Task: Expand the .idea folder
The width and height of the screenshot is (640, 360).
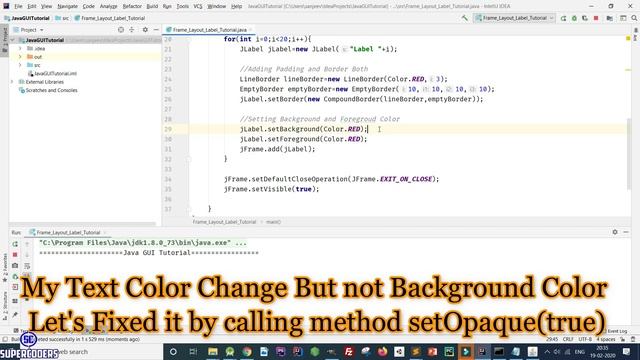Action: tap(20, 48)
